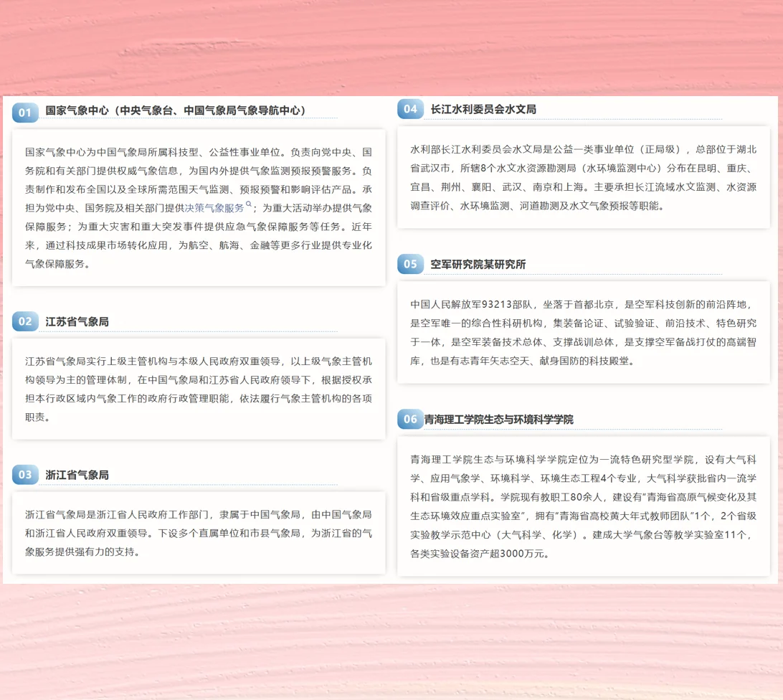
Task: Click the 国家气象中心 description card
Action: [x=199, y=208]
